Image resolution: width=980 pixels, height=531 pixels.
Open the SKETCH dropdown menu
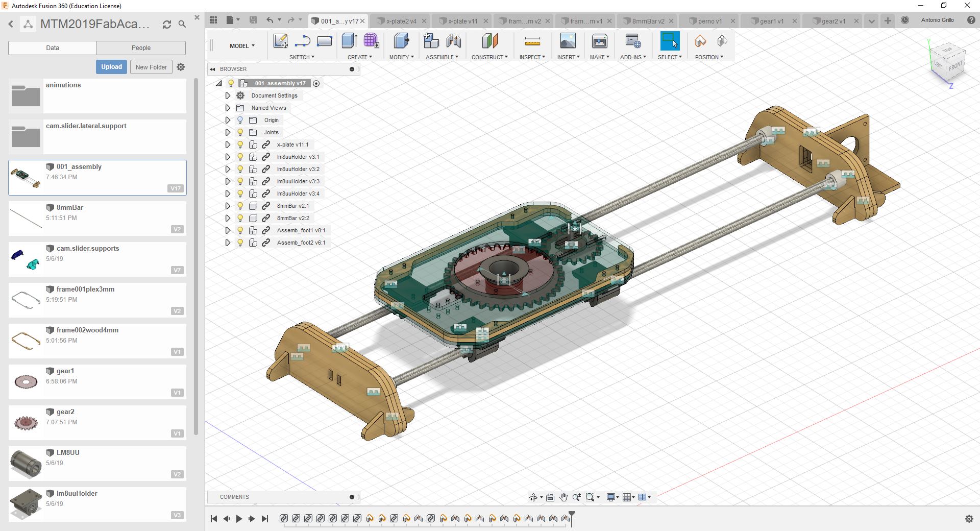302,57
